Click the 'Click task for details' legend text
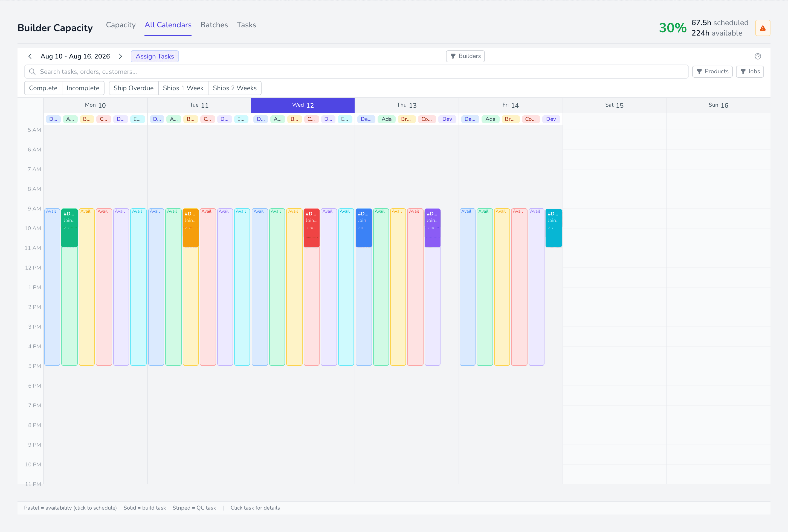Viewport: 788px width, 532px height. (x=255, y=508)
